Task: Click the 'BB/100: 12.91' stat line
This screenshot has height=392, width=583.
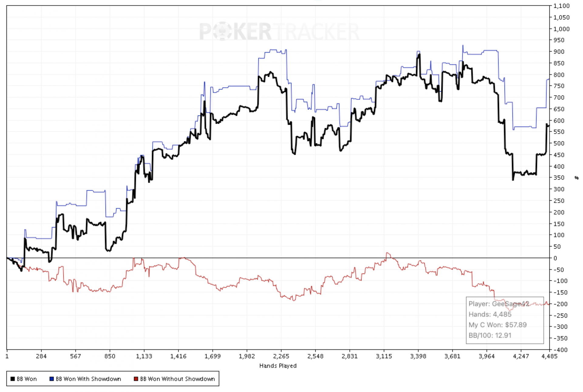Action: (490, 336)
